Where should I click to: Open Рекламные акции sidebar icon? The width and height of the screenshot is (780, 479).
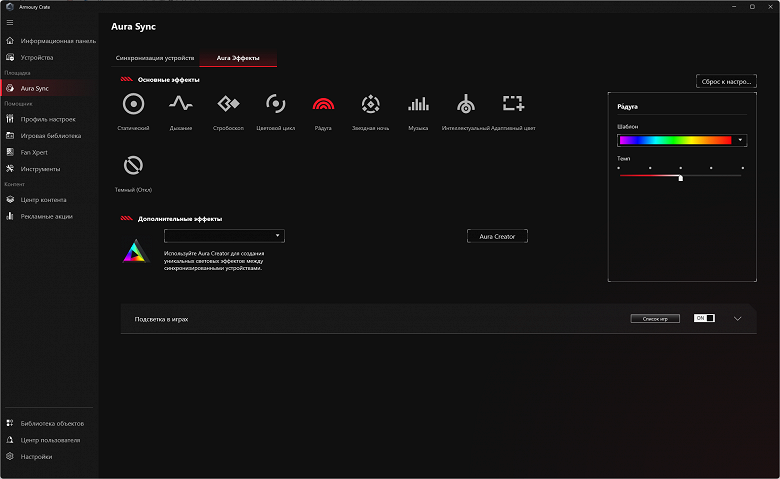10,216
